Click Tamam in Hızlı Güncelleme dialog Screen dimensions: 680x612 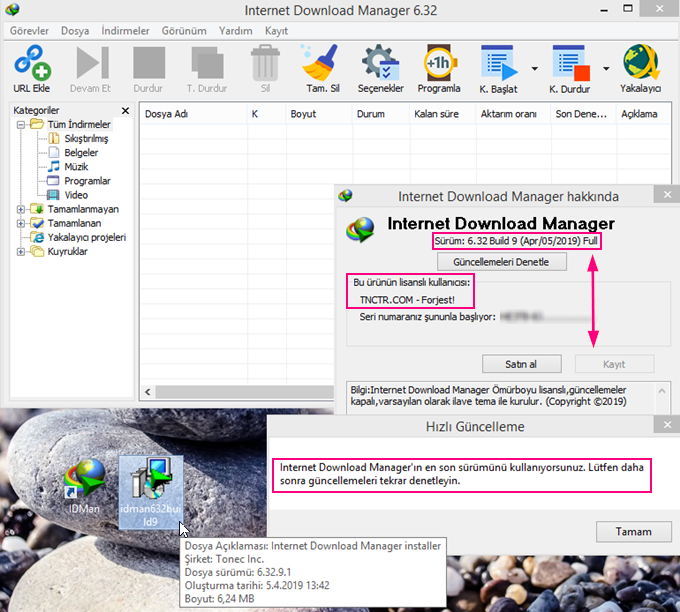click(x=634, y=532)
